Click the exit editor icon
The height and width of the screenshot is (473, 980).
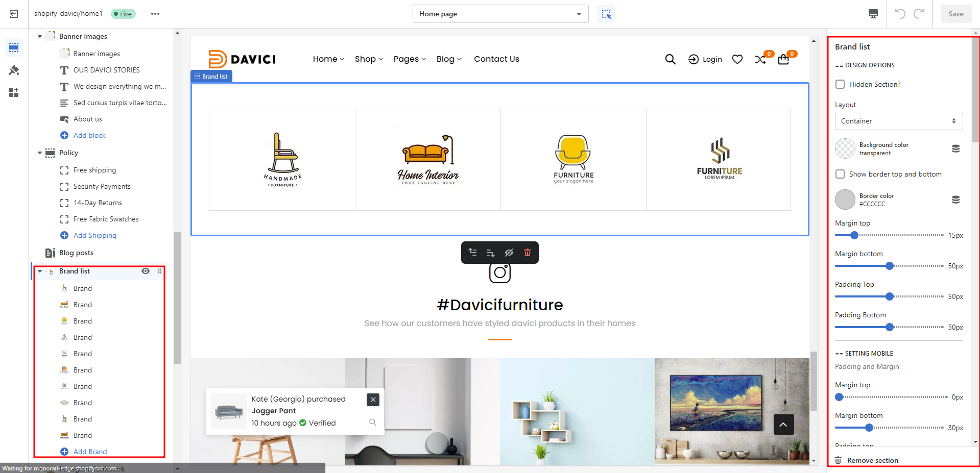tap(14, 14)
